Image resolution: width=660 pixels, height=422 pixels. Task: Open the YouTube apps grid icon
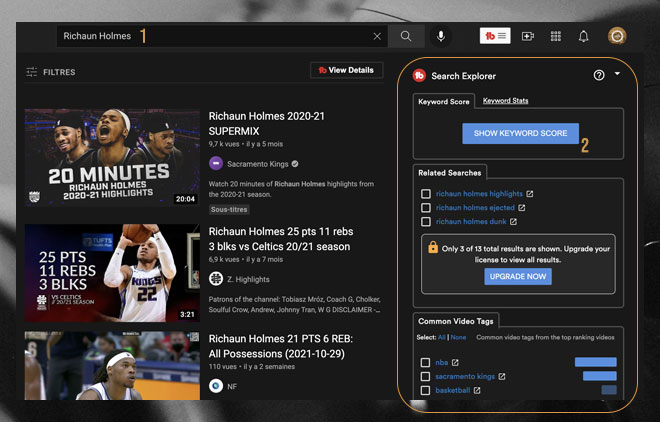[556, 36]
